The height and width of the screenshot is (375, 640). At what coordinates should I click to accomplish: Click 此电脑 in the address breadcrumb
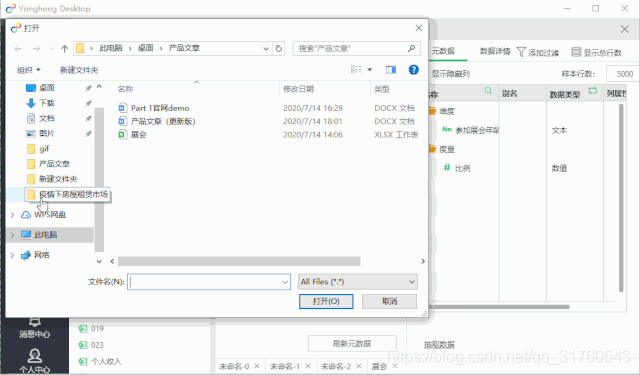111,48
